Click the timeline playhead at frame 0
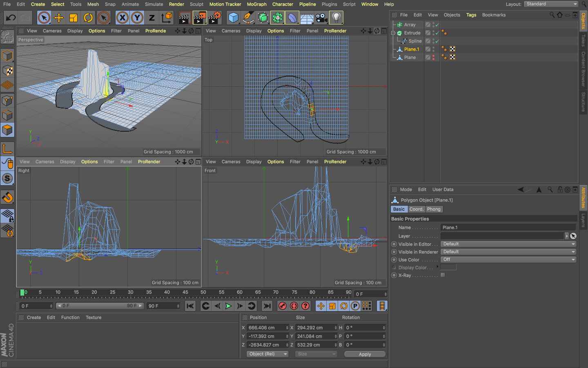Image resolution: width=588 pixels, height=368 pixels. click(x=22, y=292)
